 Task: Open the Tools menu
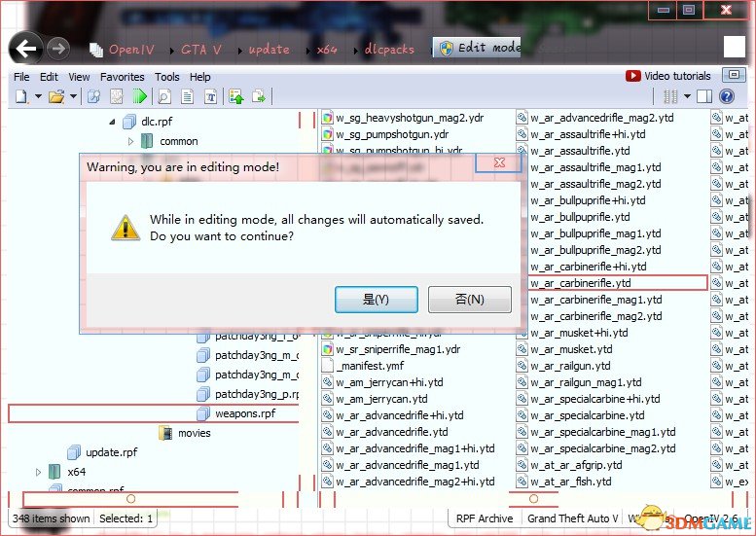coord(166,77)
